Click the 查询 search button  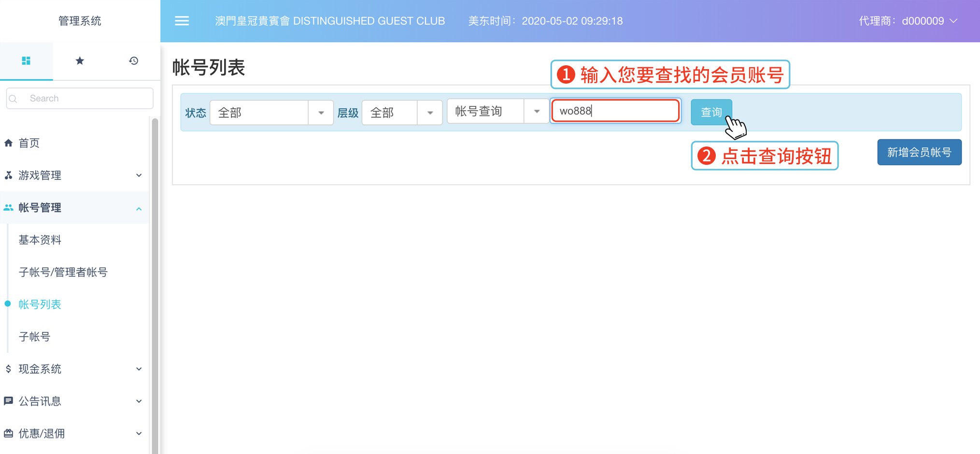click(711, 112)
